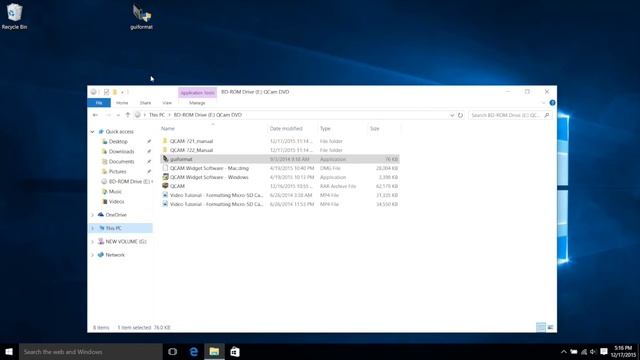Select QCAM Widget Software - Mac.dmg
The width and height of the screenshot is (640, 360).
point(280,168)
